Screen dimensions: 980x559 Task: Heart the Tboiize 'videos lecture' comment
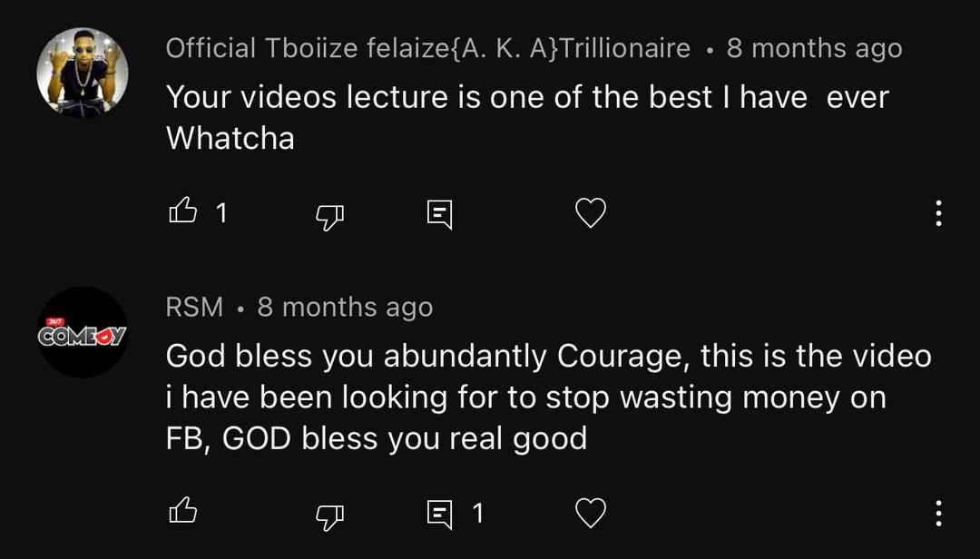[x=591, y=213]
